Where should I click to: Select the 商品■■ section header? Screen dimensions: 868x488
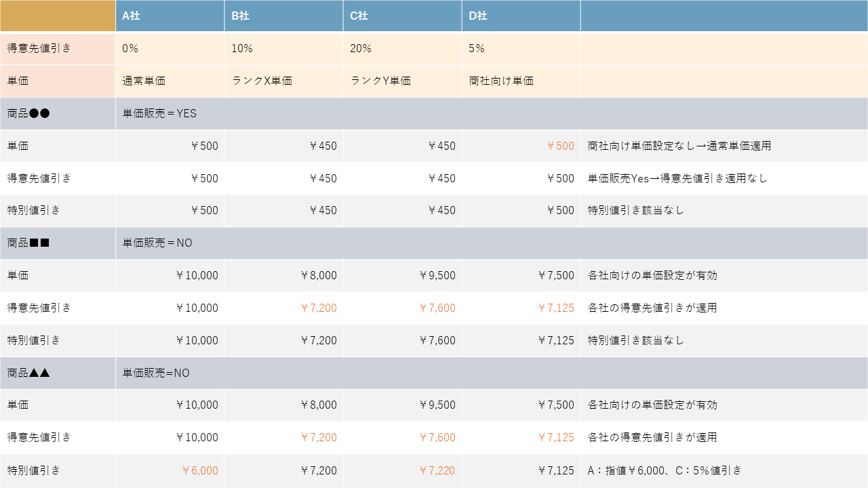tap(58, 243)
